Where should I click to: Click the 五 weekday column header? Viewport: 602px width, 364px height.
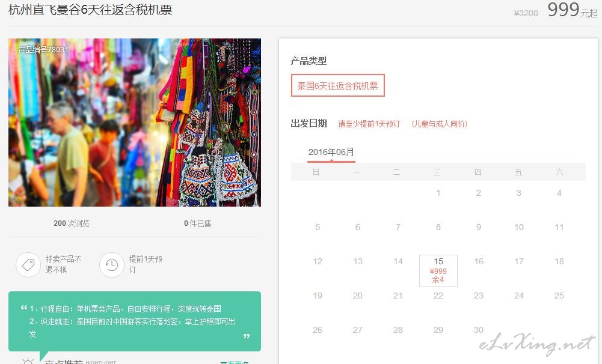pyautogui.click(x=518, y=172)
